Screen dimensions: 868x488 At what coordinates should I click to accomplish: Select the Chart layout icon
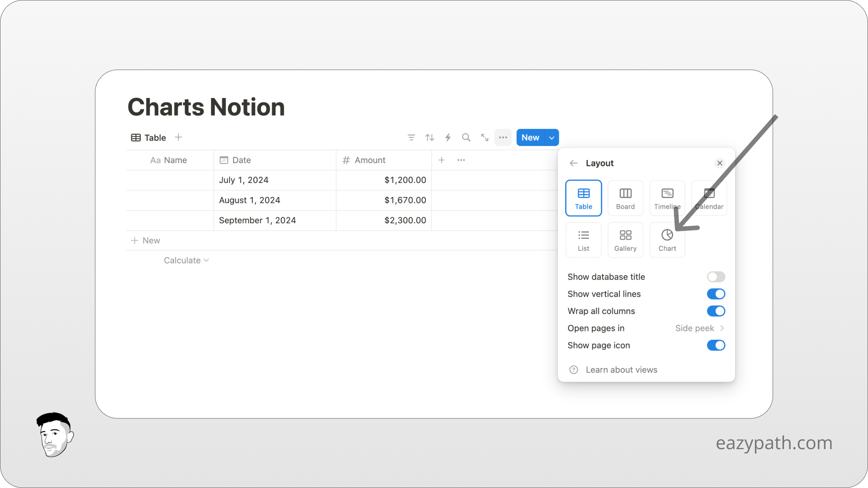tap(667, 239)
